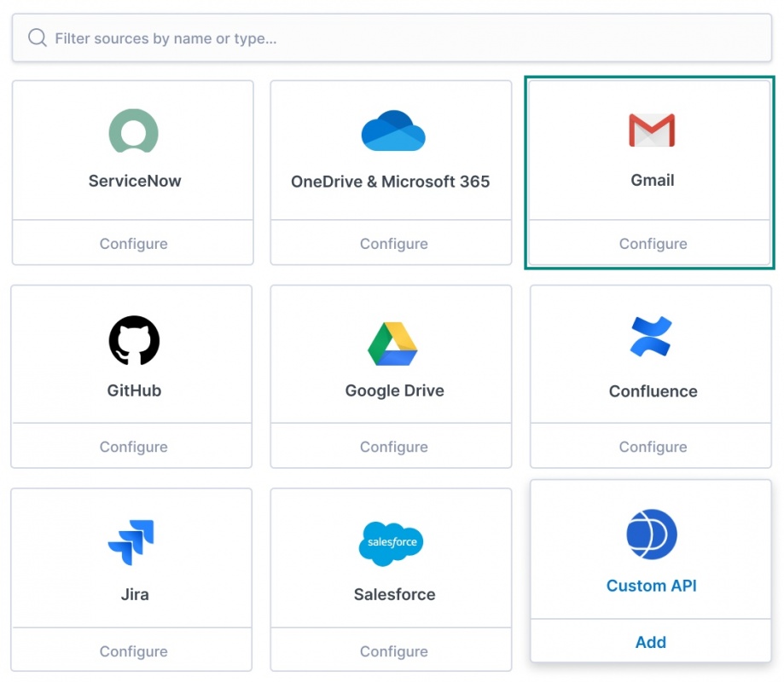Click the Gmail envelope icon

tap(652, 130)
